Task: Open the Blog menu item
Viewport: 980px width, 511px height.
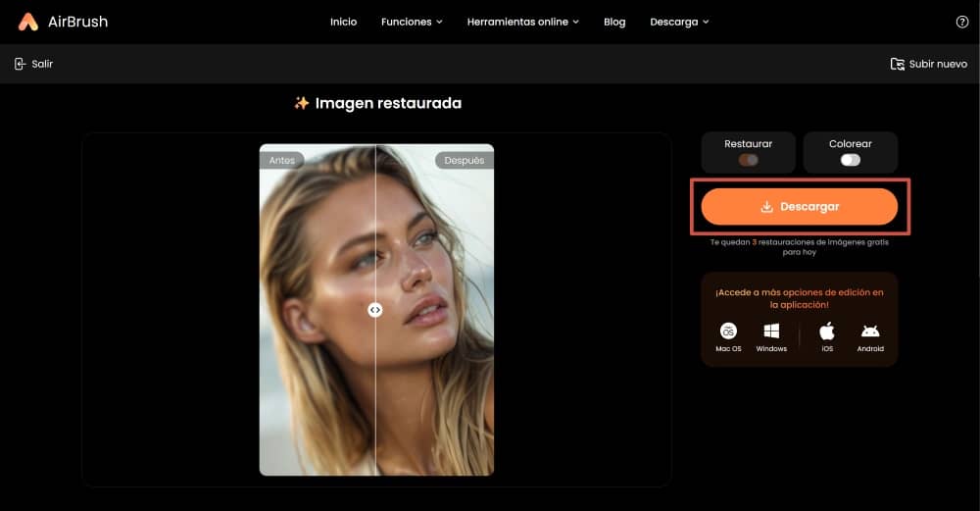Action: [614, 22]
